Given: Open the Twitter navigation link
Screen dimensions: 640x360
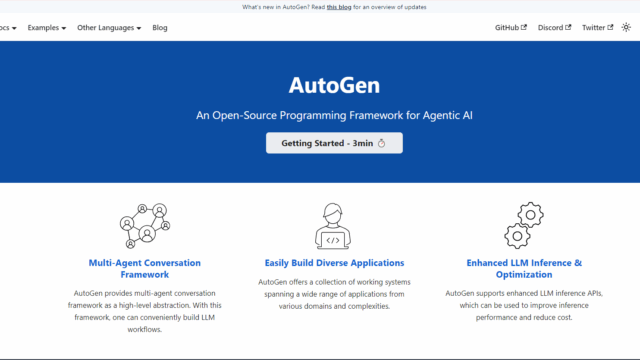Looking at the screenshot, I should coord(598,27).
